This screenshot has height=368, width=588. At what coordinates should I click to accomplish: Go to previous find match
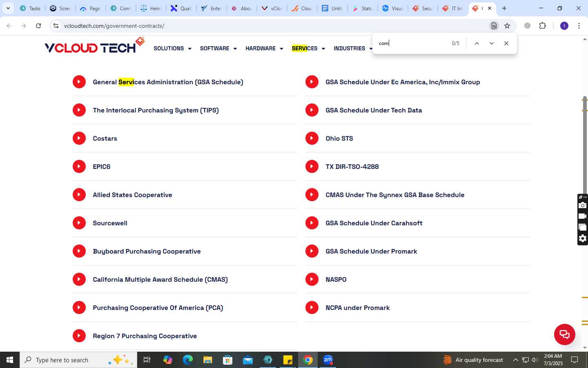477,43
